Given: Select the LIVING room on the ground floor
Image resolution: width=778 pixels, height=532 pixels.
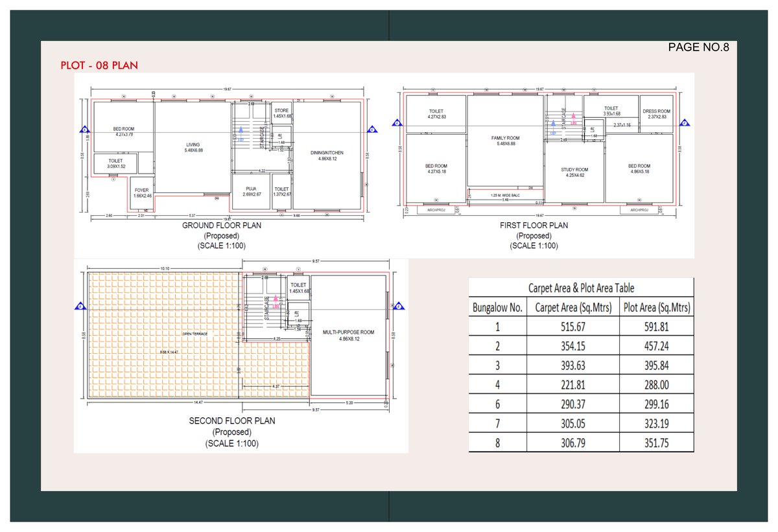Looking at the screenshot, I should (x=193, y=147).
